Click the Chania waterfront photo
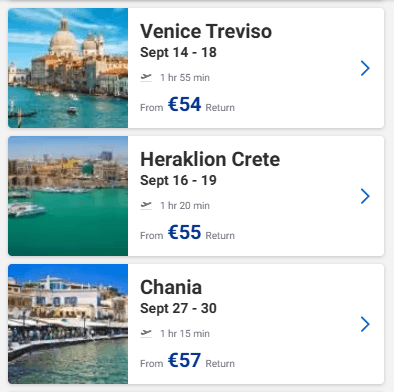 point(68,324)
